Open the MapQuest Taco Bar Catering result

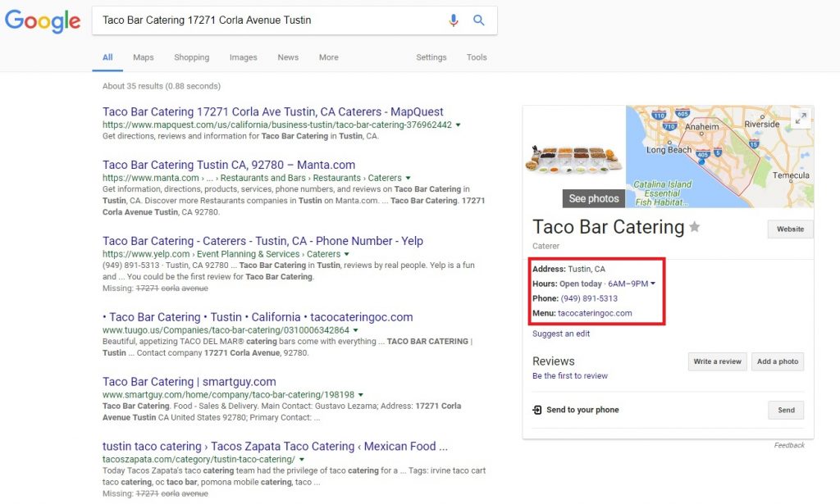[272, 111]
